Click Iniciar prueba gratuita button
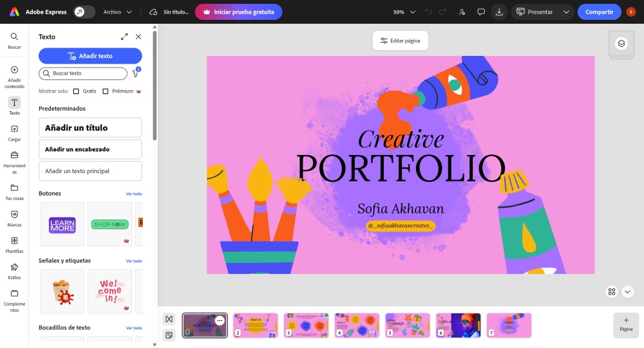 [x=239, y=12]
